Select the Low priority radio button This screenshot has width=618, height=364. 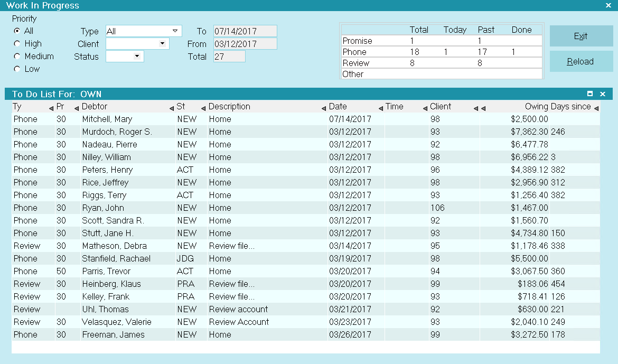17,69
